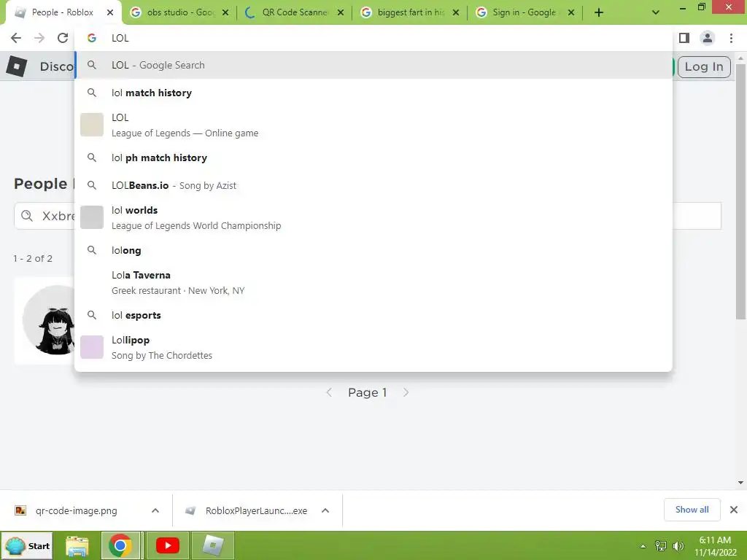The image size is (747, 560).
Task: Click the address bar containing LOL
Action: (x=373, y=38)
